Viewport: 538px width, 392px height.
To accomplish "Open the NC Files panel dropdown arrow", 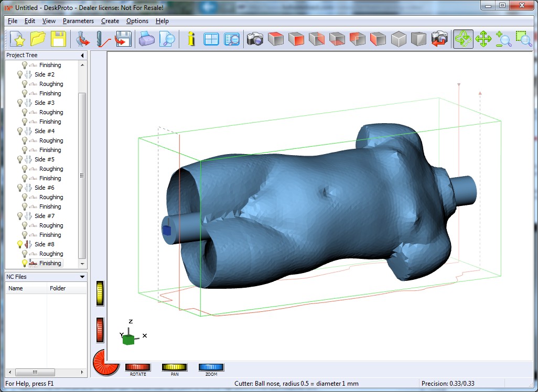I will (82, 277).
